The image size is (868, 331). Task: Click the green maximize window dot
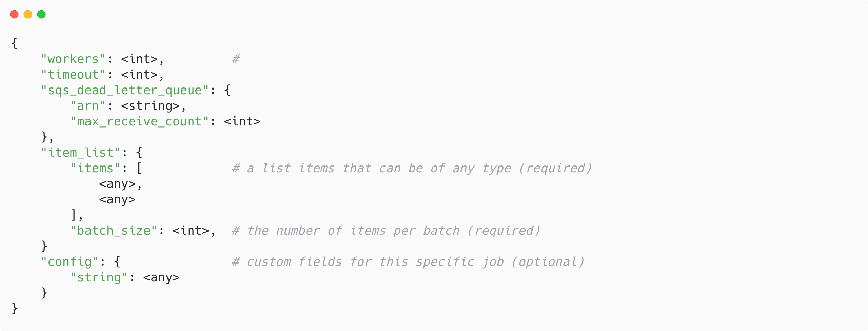tap(41, 14)
